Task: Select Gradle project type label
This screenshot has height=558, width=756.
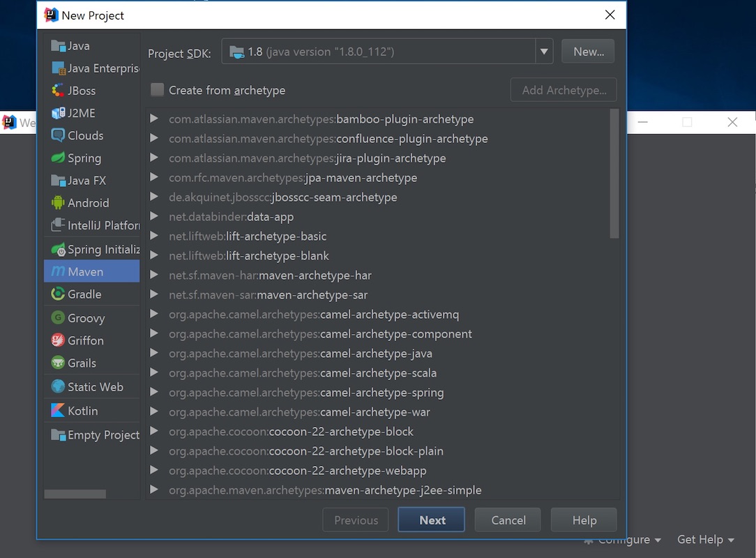Action: [84, 294]
